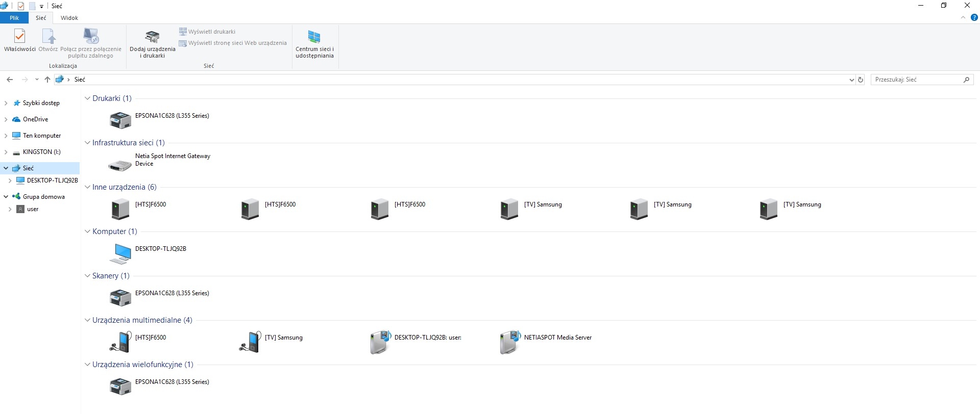Collapse the ribbon with the chevron
The height and width of the screenshot is (414, 980).
click(963, 18)
